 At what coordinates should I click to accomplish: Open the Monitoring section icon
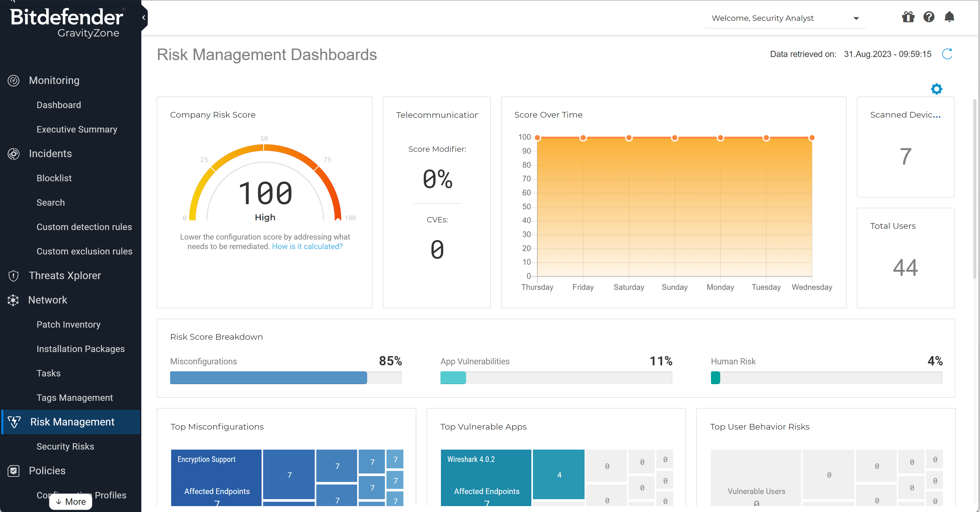point(13,80)
